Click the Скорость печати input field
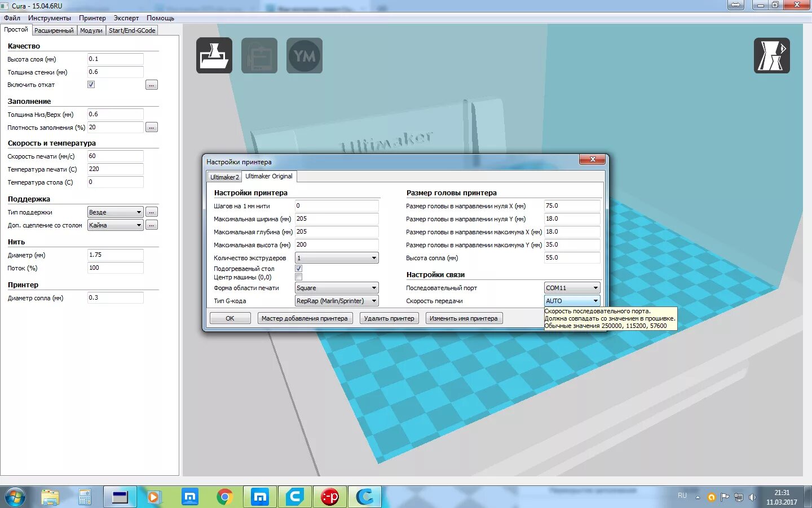 click(x=115, y=156)
